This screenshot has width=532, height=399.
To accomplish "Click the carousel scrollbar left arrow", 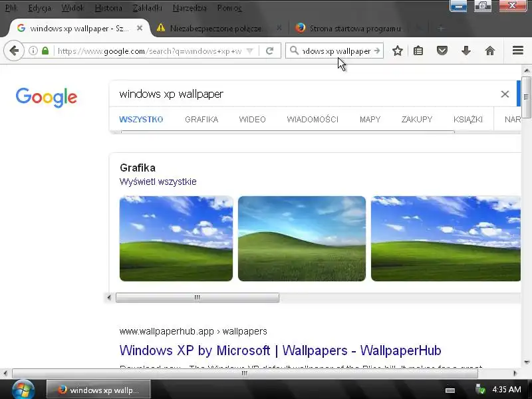I will pos(109,297).
